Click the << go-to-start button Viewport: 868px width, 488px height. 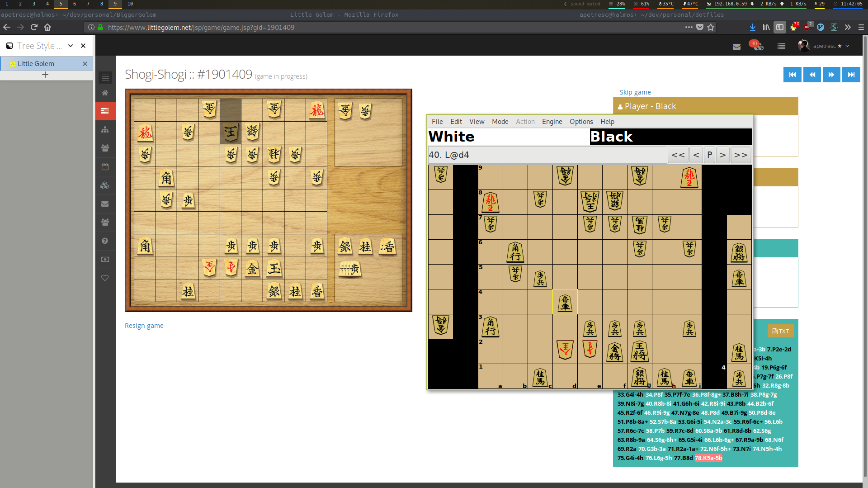tap(678, 155)
